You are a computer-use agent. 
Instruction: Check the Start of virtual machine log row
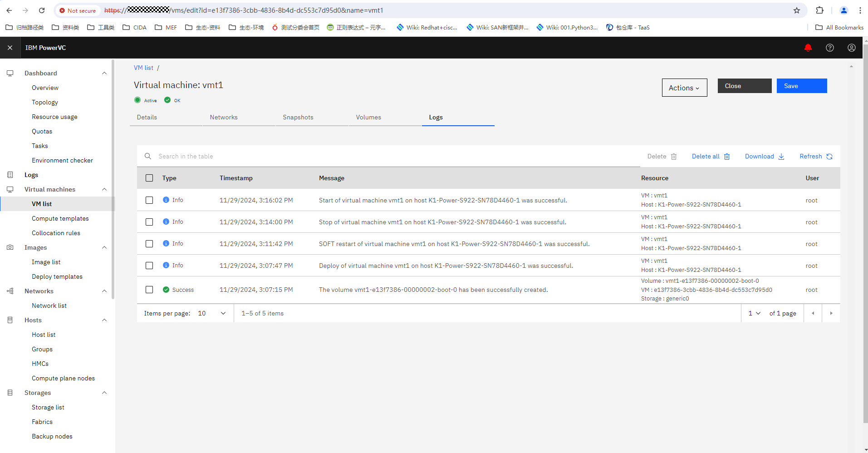click(x=149, y=200)
